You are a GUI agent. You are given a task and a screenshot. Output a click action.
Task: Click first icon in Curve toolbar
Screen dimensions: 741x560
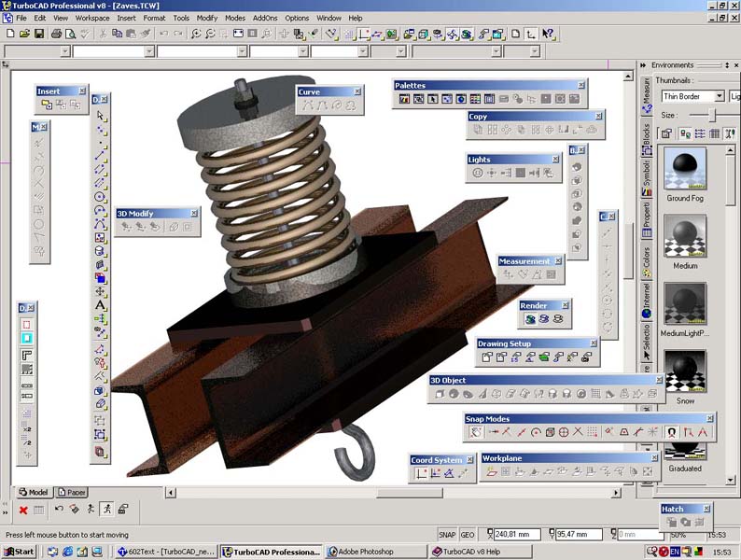click(308, 105)
